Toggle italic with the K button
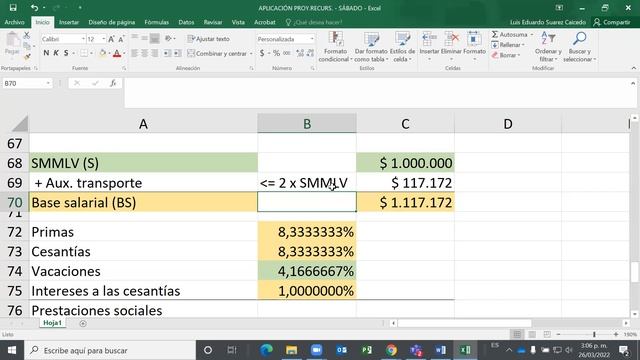The image size is (640, 360). (56, 53)
